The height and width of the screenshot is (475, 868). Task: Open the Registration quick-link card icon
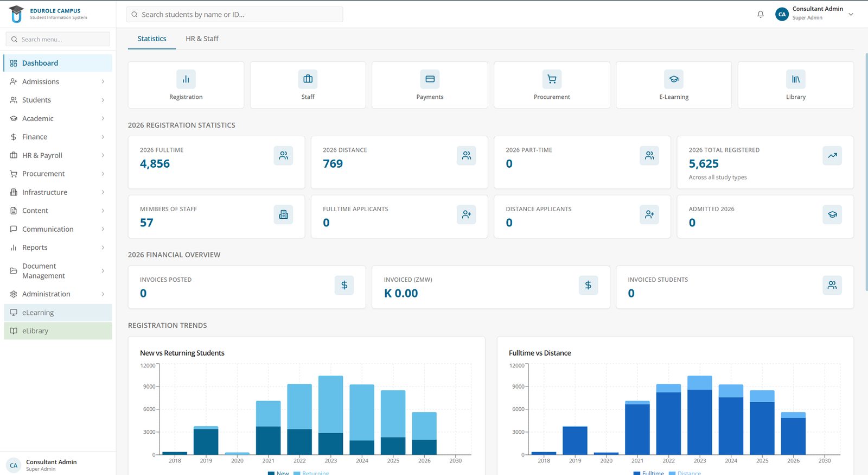click(x=186, y=79)
